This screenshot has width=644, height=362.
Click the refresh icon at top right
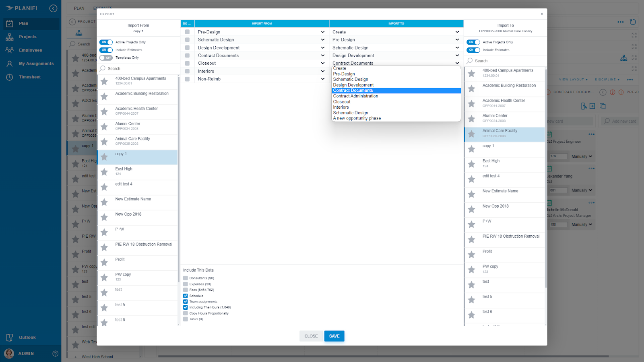point(632,22)
